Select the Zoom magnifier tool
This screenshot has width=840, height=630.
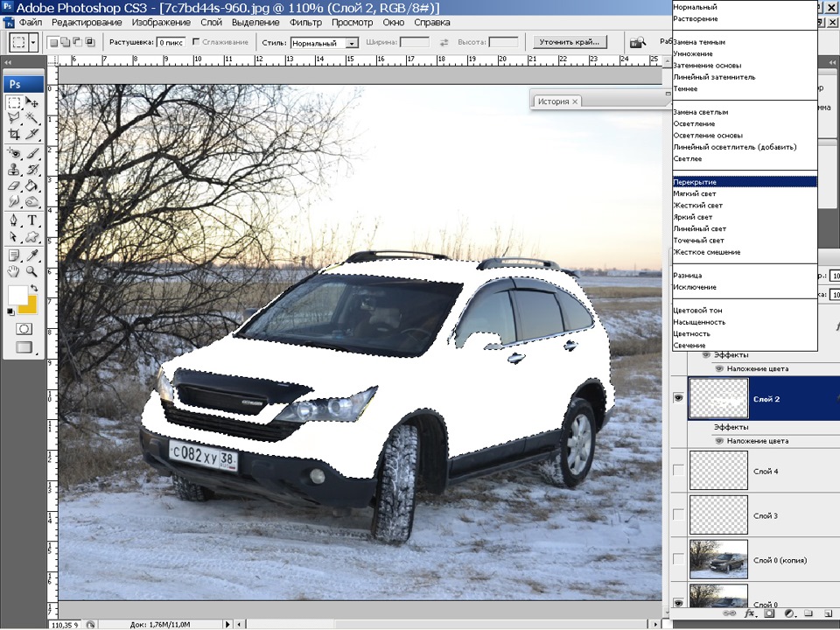32,271
